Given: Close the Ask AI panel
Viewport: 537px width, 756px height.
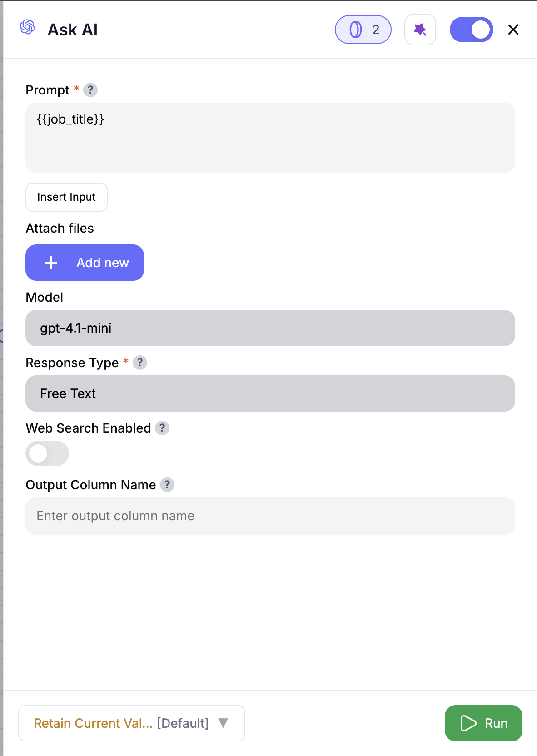Looking at the screenshot, I should coord(513,29).
